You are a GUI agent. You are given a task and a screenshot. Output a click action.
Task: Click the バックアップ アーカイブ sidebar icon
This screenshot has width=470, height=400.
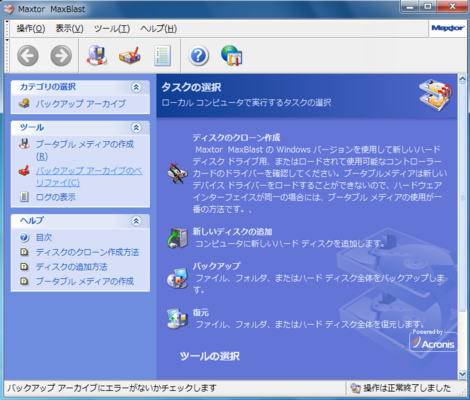coord(24,104)
